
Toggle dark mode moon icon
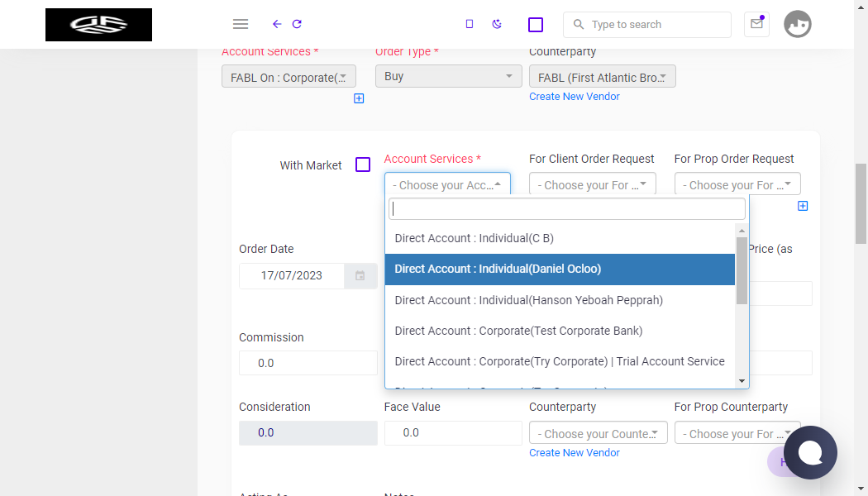(x=497, y=24)
